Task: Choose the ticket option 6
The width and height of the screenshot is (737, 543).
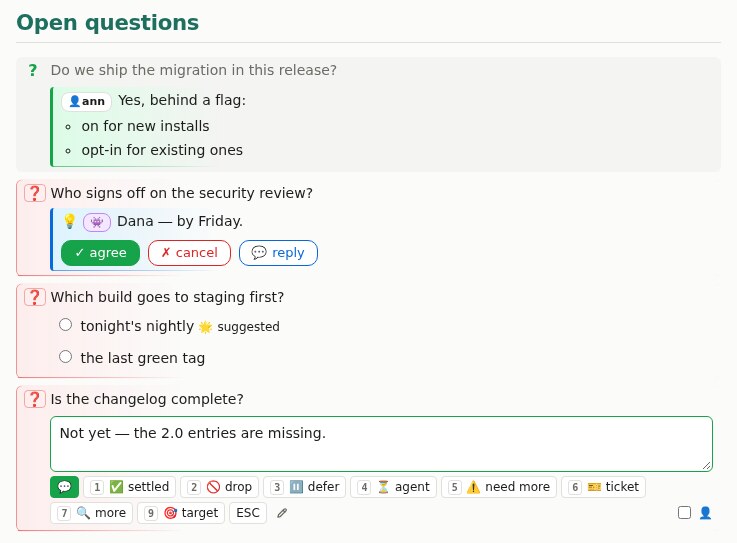Action: (604, 487)
